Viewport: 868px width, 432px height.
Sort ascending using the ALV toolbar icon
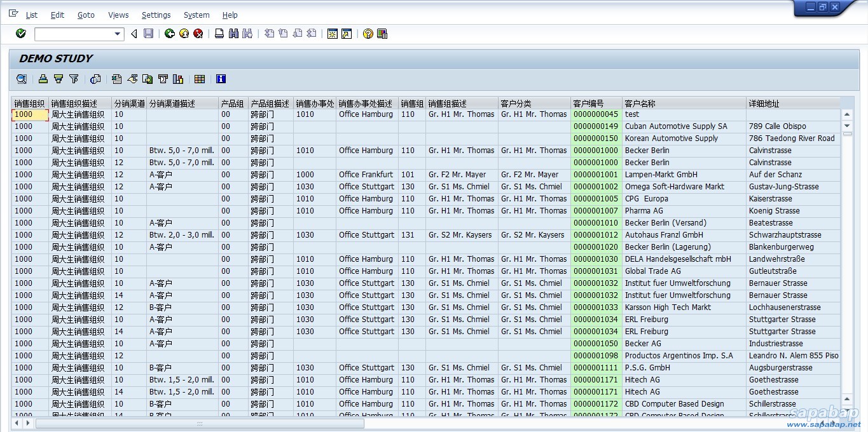[x=43, y=79]
